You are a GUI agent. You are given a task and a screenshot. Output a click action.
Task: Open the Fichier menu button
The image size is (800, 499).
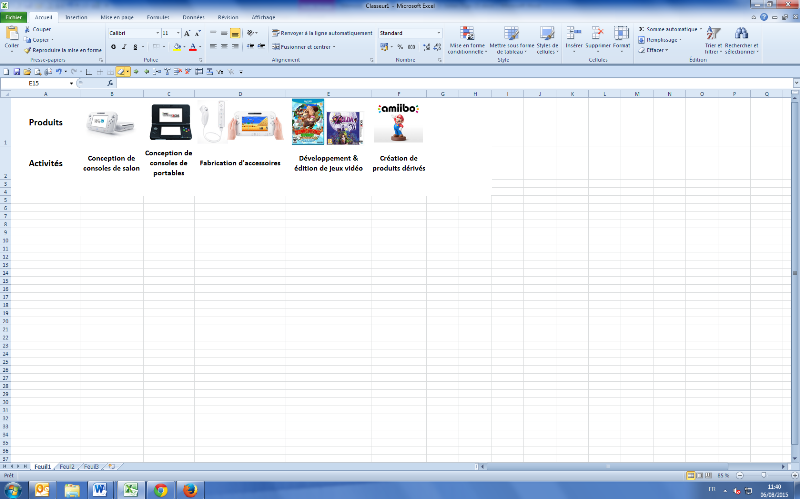click(x=14, y=17)
